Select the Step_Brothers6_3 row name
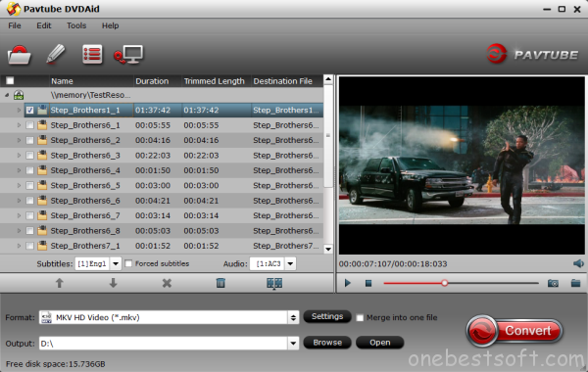The image size is (588, 372). (x=85, y=156)
